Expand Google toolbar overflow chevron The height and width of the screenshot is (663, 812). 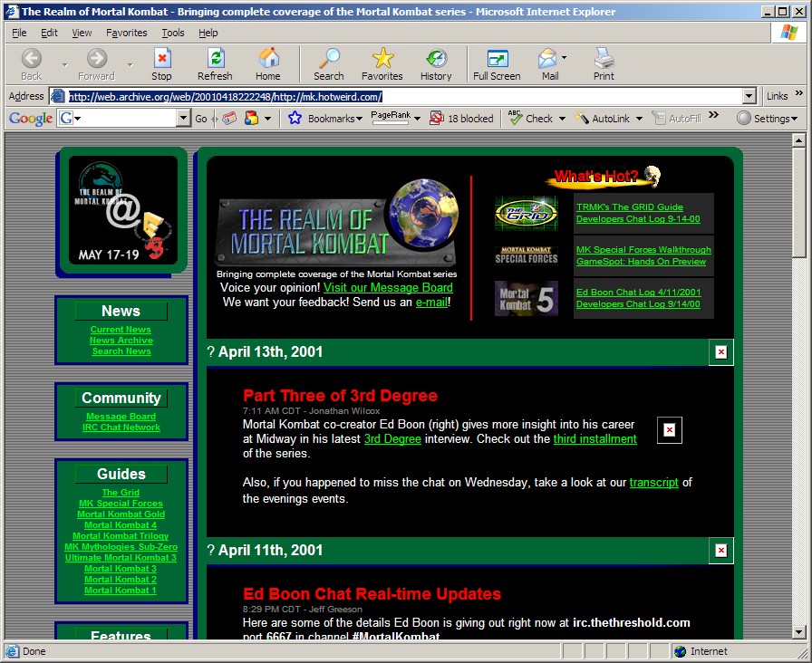click(x=714, y=115)
